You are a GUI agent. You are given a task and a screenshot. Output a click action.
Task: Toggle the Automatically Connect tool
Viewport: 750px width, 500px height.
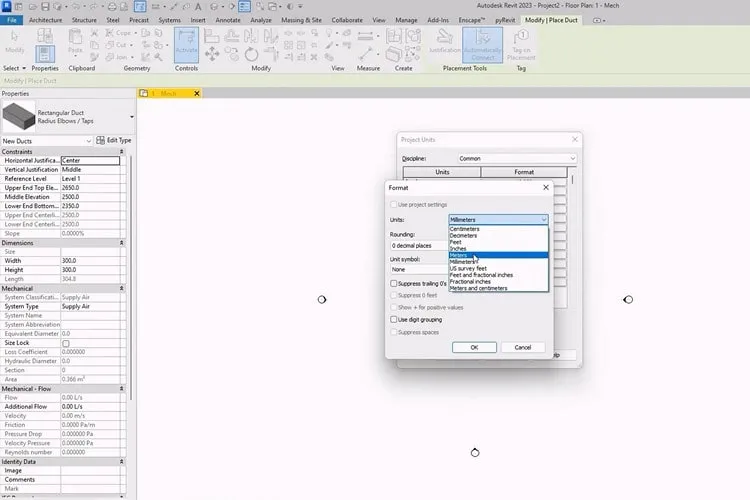[x=482, y=44]
